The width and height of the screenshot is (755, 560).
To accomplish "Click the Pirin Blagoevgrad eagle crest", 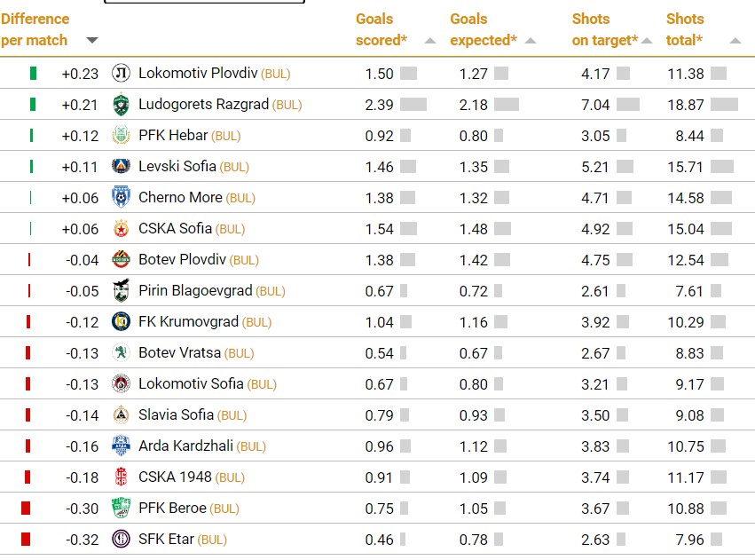I will pyautogui.click(x=121, y=290).
